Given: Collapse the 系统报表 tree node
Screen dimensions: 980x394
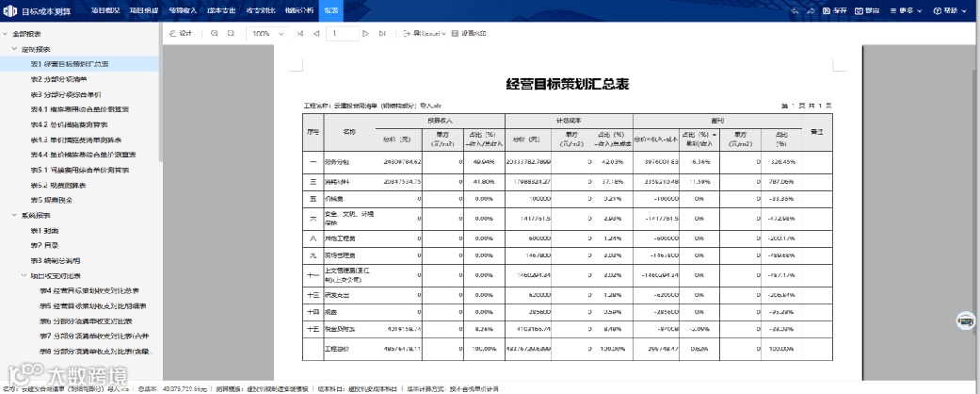Looking at the screenshot, I should pos(14,215).
